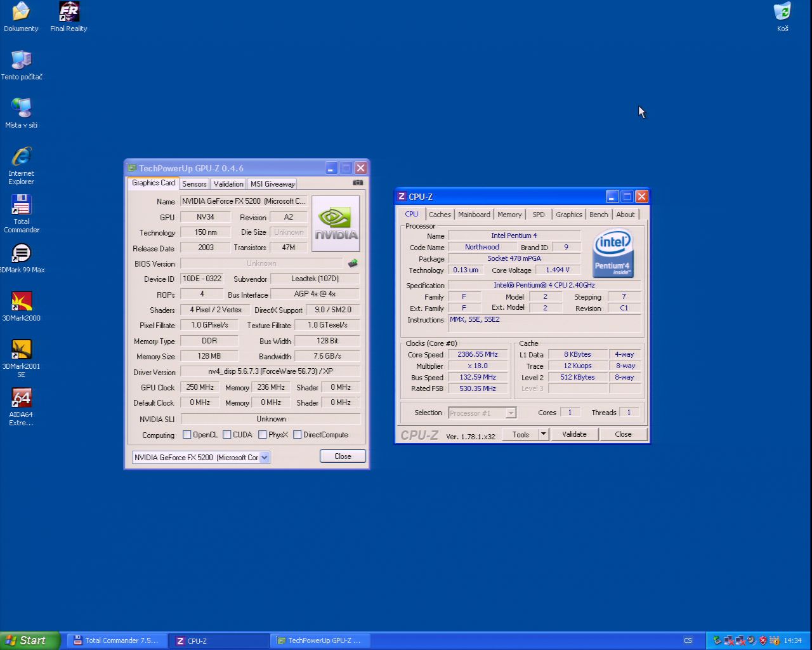The height and width of the screenshot is (650, 812).
Task: Click the Subvendor Leadtek (107D) field
Action: coord(315,279)
